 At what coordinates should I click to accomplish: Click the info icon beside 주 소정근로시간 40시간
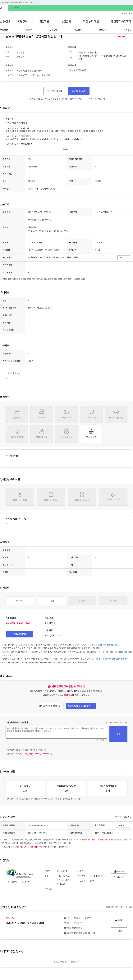[43, 220]
